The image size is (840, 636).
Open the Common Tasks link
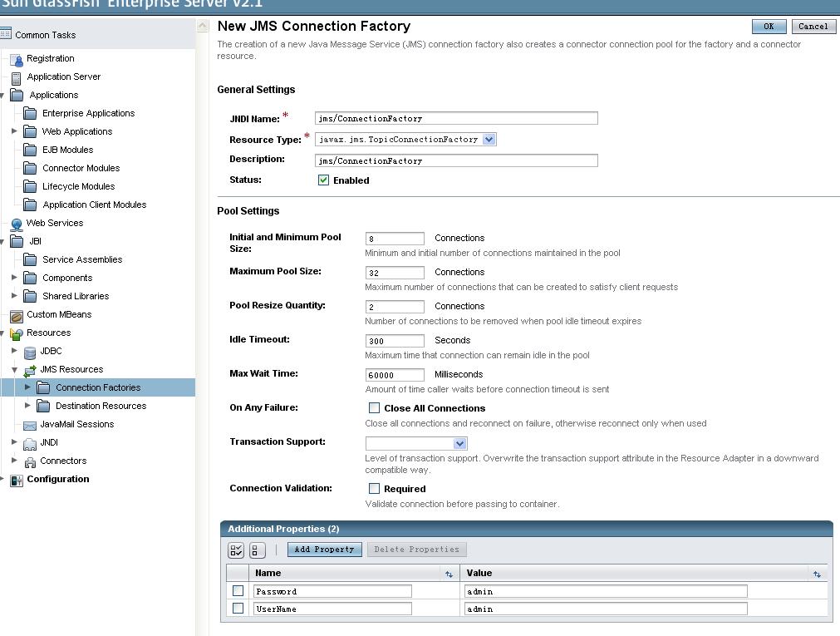(46, 35)
